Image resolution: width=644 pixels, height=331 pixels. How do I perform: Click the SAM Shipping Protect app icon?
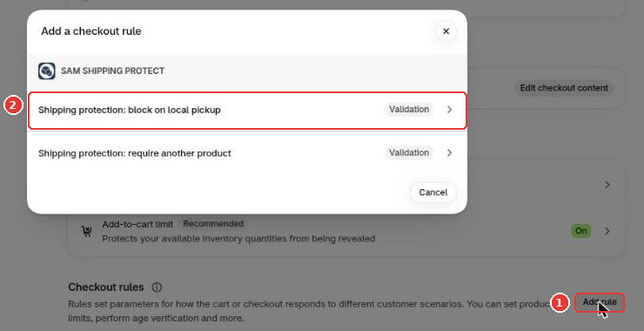click(47, 71)
